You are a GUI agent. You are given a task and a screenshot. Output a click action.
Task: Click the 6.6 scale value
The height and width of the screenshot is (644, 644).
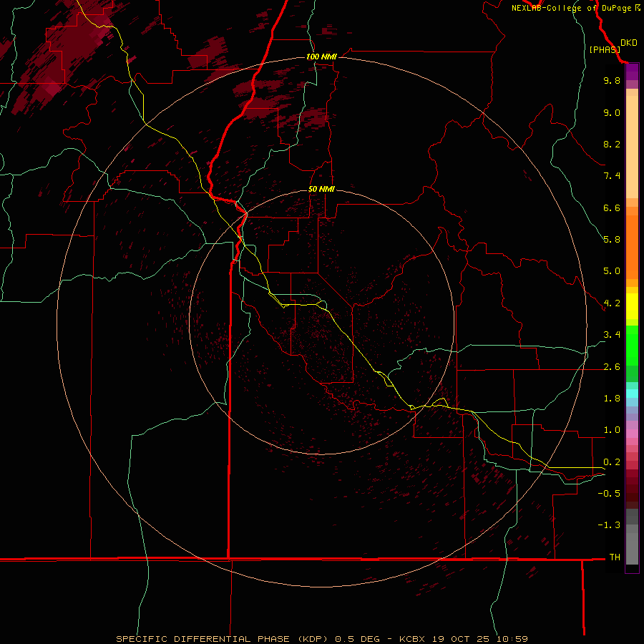pyautogui.click(x=612, y=208)
